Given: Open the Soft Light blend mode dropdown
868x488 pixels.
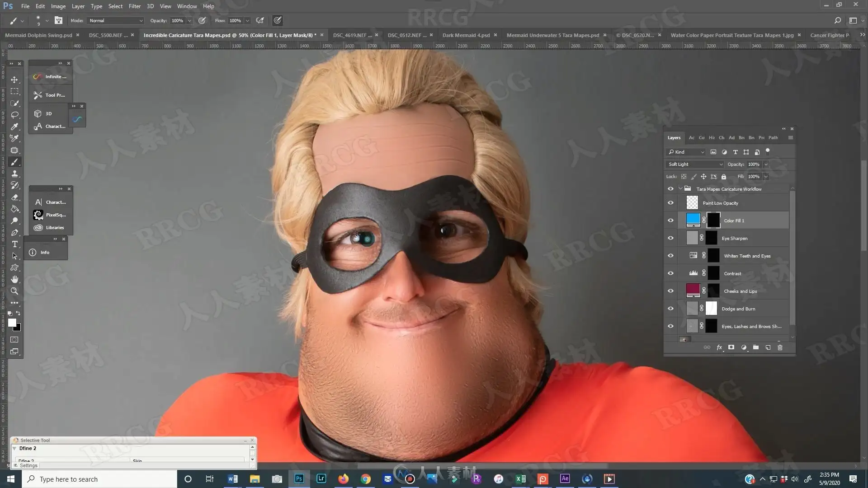Looking at the screenshot, I should coord(695,164).
